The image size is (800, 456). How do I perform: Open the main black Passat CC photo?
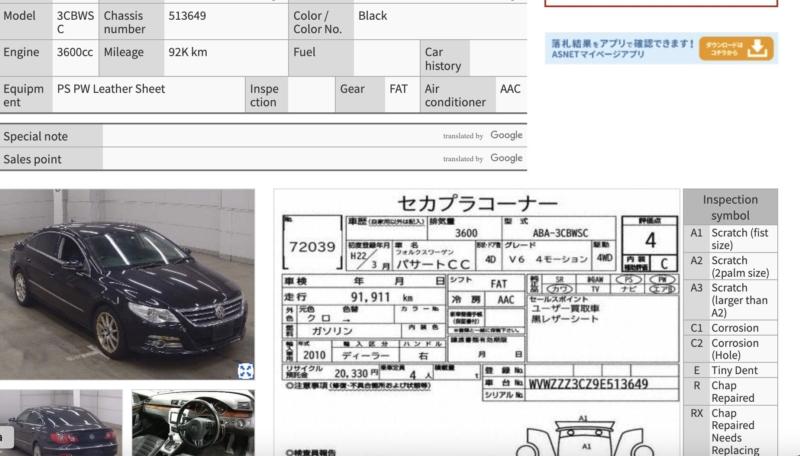pyautogui.click(x=127, y=285)
